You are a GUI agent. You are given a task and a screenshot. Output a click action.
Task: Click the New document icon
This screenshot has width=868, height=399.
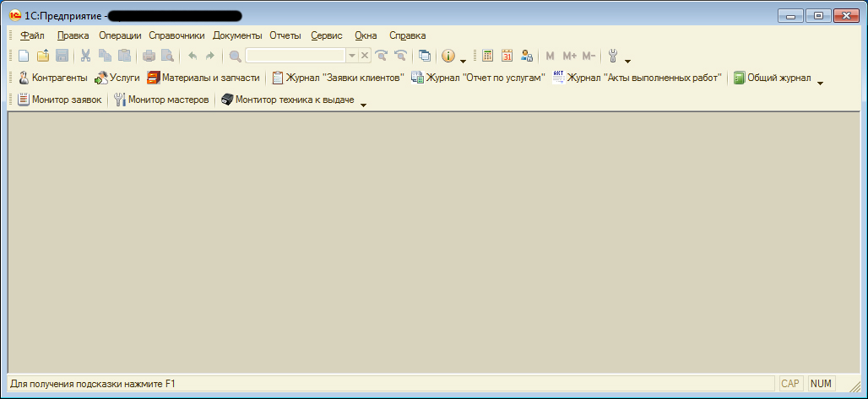(24, 56)
